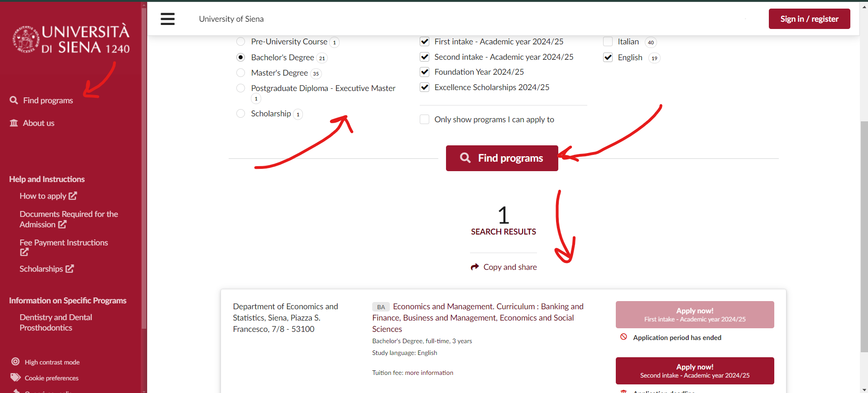The height and width of the screenshot is (393, 868).
Task: Open How to apply instructions
Action: [43, 196]
